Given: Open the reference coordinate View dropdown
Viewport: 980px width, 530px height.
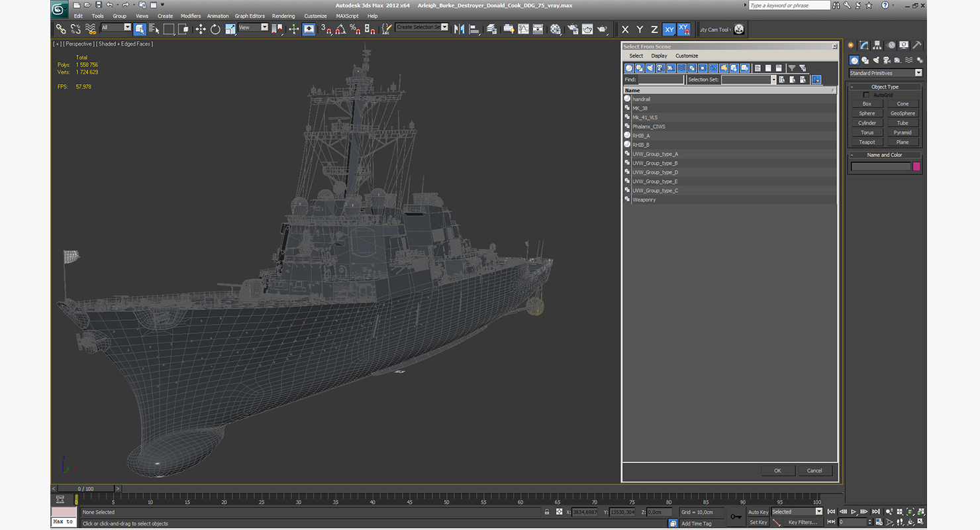Looking at the screenshot, I should point(253,28).
